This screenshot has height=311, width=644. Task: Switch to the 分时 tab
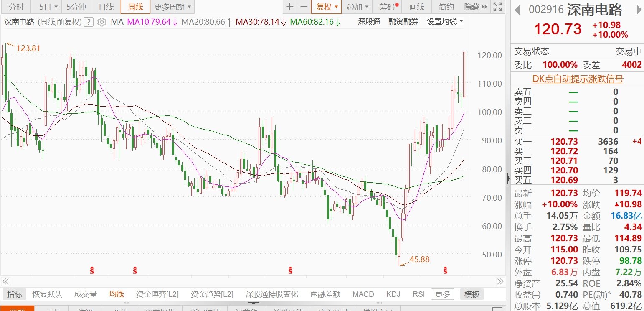(x=16, y=7)
